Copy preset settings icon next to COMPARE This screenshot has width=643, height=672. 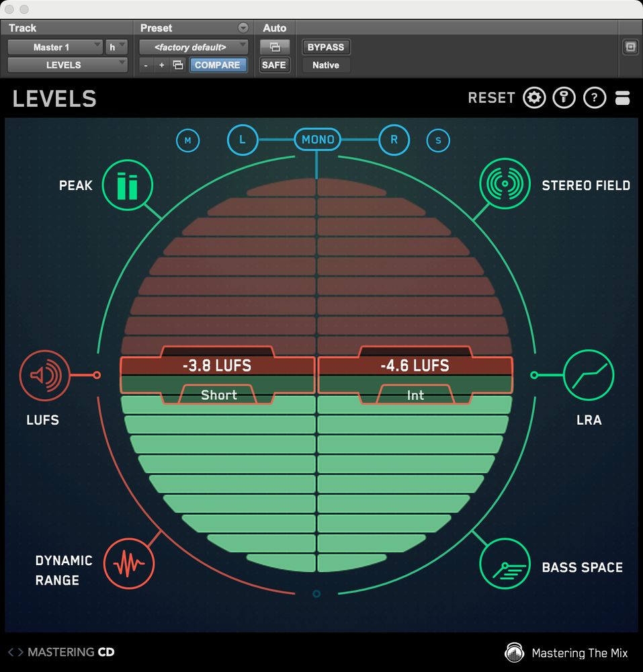click(178, 65)
